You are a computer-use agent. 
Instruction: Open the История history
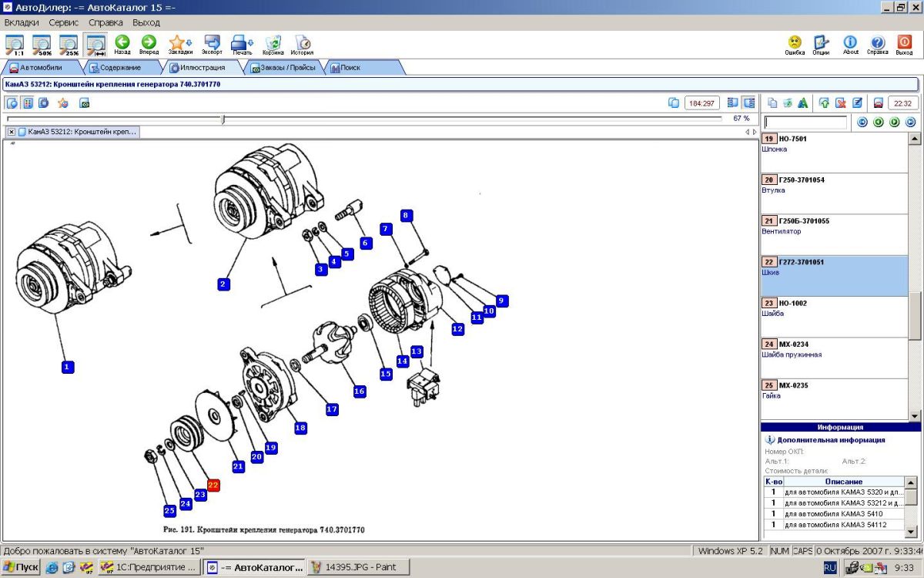click(x=302, y=45)
